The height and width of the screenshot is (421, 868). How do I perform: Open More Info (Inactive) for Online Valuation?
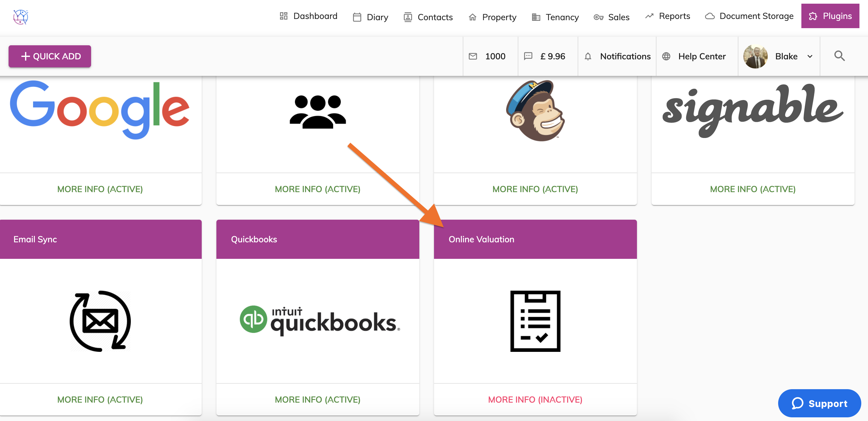click(535, 399)
